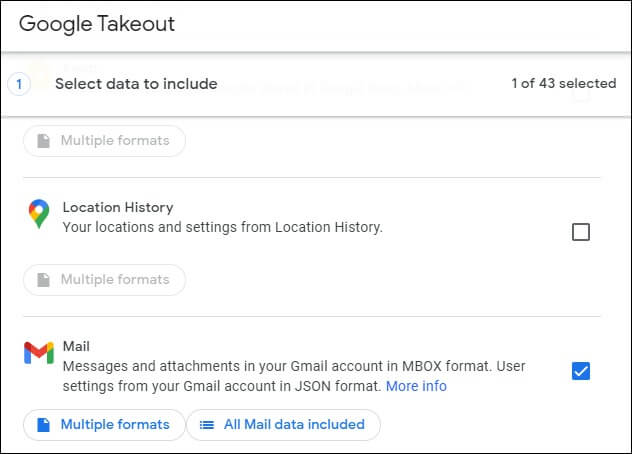Click the Mail heading text

coord(76,346)
